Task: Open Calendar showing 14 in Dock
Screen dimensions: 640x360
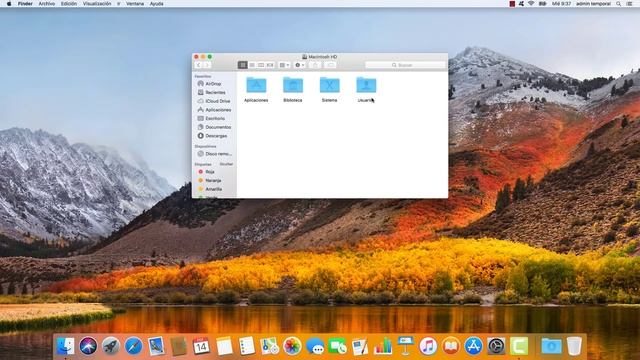Action: pos(201,346)
